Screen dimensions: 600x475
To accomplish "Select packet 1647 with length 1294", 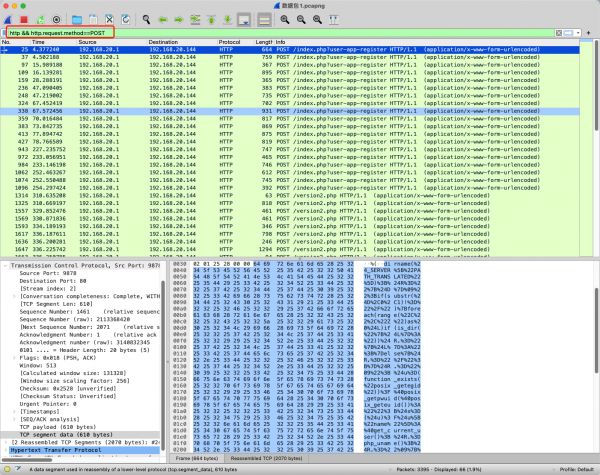I will [290, 249].
